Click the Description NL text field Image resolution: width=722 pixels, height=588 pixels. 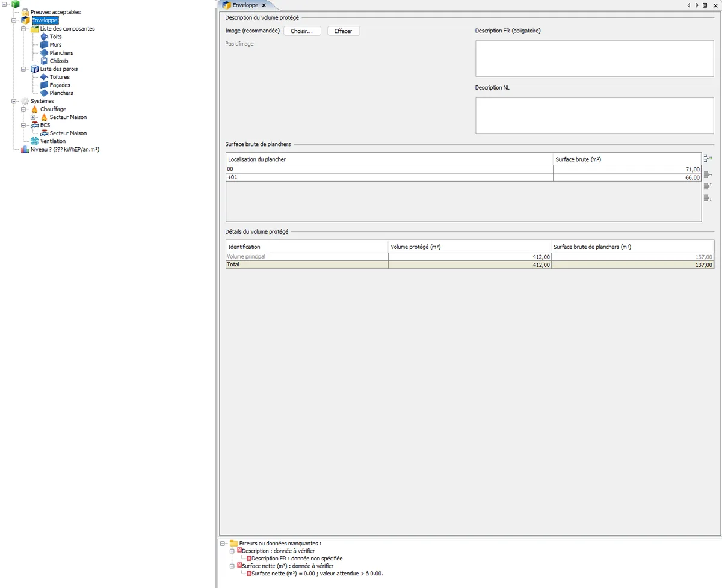(594, 115)
